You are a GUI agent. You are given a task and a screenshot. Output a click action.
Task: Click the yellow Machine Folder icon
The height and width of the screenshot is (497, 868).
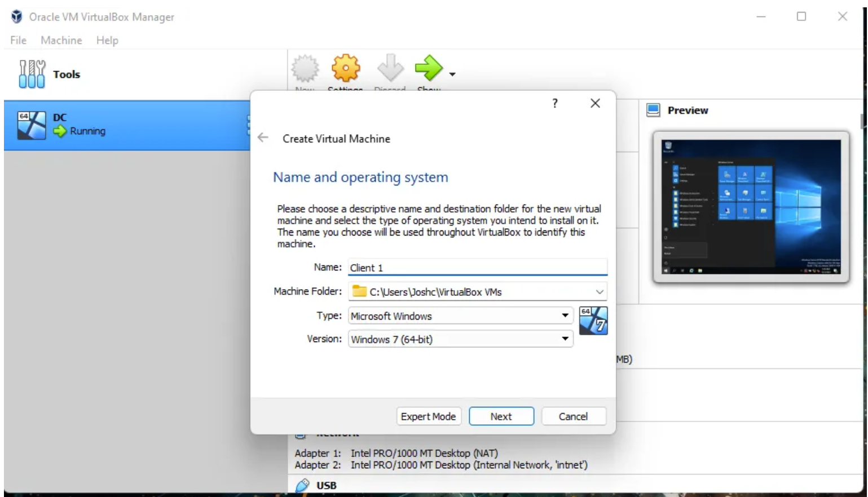click(359, 291)
